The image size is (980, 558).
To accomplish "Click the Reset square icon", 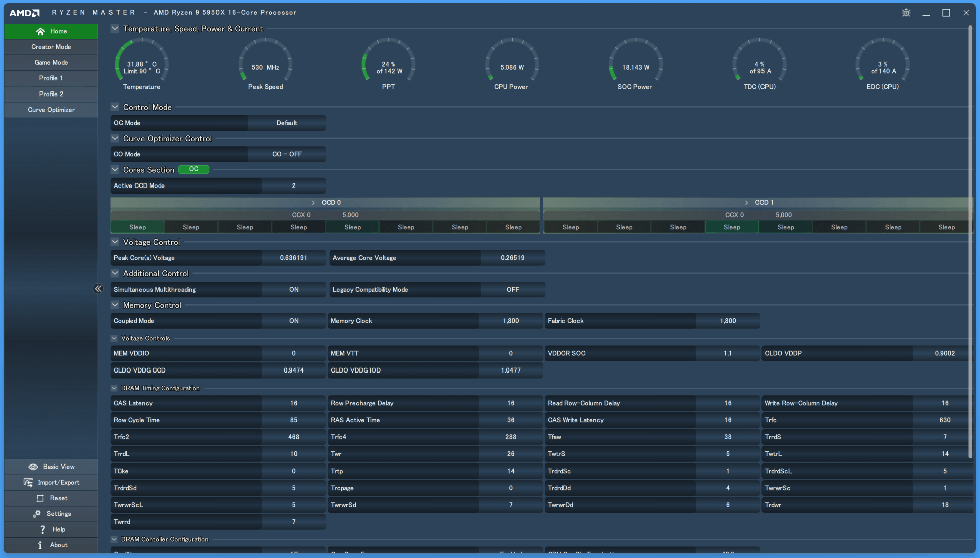I will point(40,498).
